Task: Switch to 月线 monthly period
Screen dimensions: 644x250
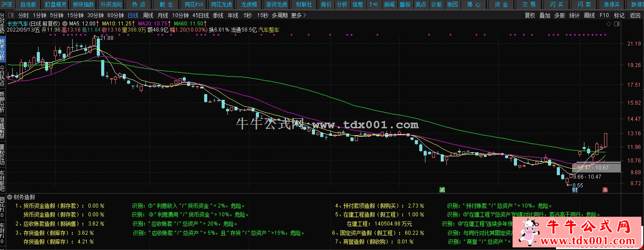Action: tap(163, 16)
